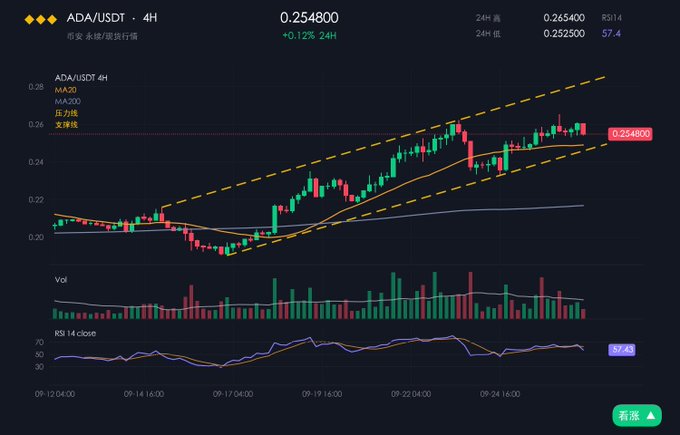Click the 09-24 16:00 time label
Image resolution: width=680 pixels, height=435 pixels.
coord(500,394)
